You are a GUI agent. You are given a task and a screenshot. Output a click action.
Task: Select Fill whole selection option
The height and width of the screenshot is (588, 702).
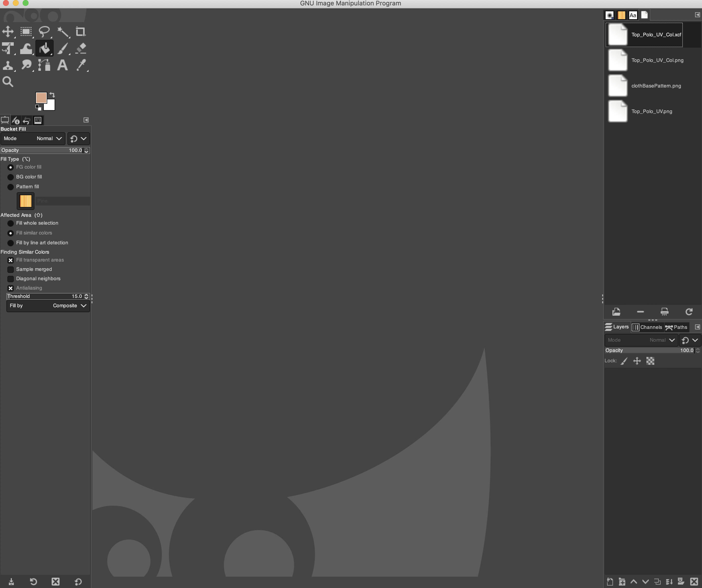(x=11, y=223)
